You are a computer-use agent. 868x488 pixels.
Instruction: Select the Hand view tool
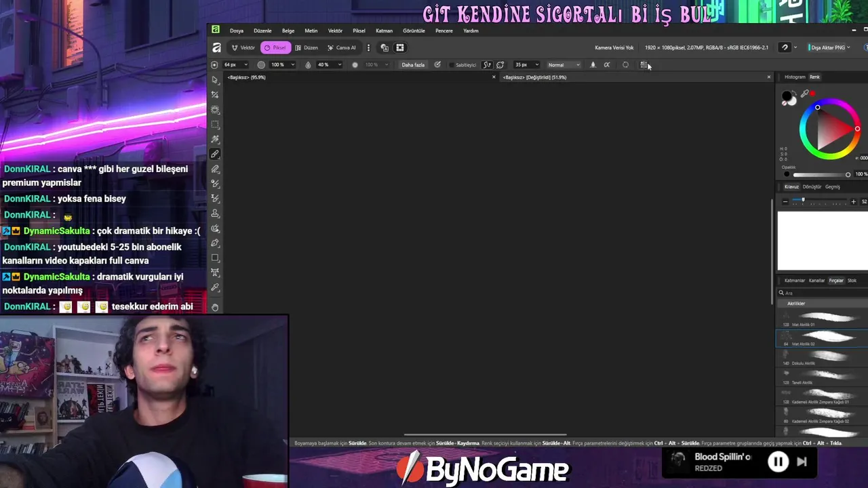point(215,307)
